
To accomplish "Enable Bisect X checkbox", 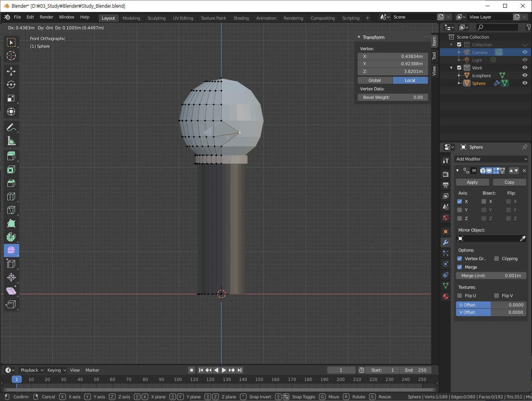I will [x=484, y=201].
